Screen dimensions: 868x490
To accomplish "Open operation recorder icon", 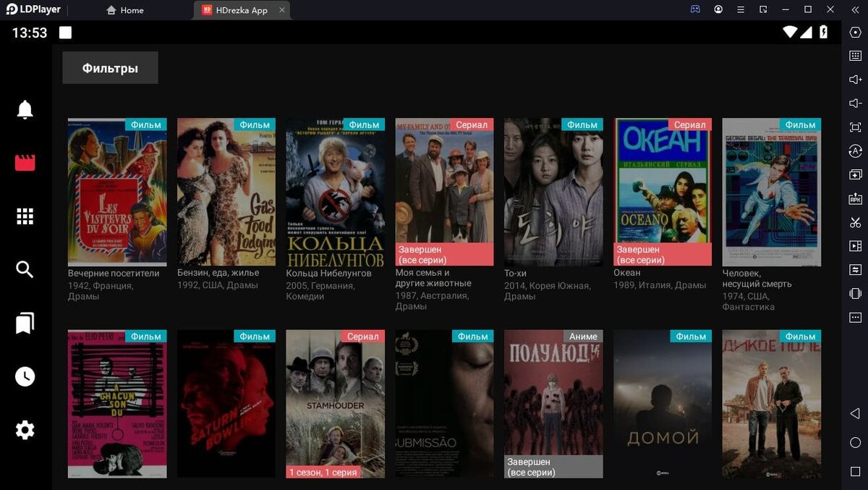I will [855, 151].
